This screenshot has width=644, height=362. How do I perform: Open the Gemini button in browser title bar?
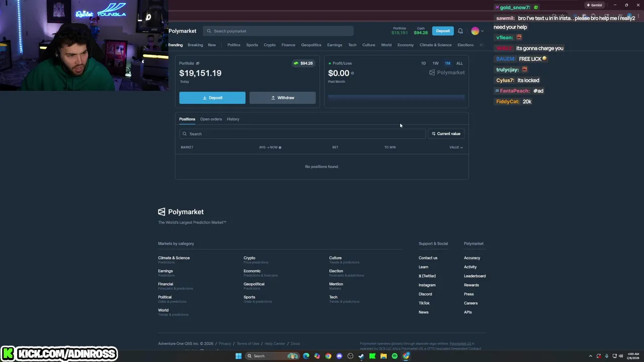pyautogui.click(x=594, y=5)
